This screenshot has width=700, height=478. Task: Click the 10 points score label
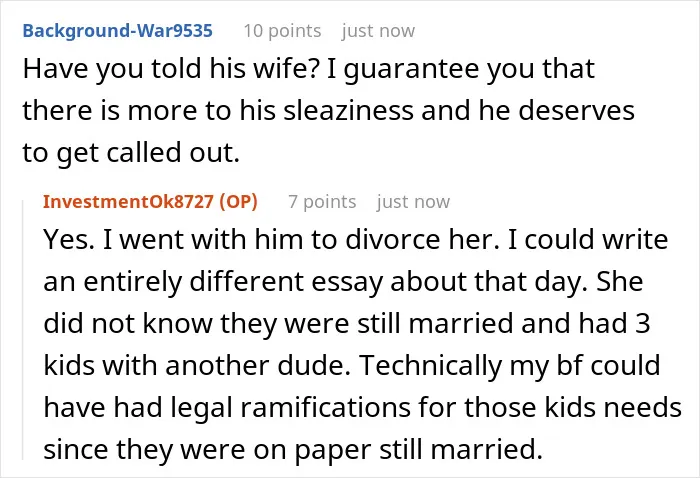click(282, 31)
